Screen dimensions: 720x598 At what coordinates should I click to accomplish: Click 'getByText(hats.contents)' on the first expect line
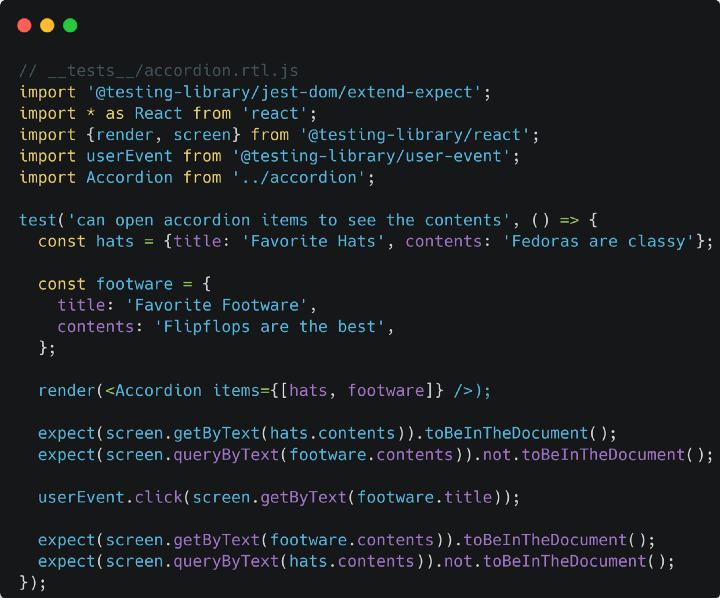pos(289,434)
